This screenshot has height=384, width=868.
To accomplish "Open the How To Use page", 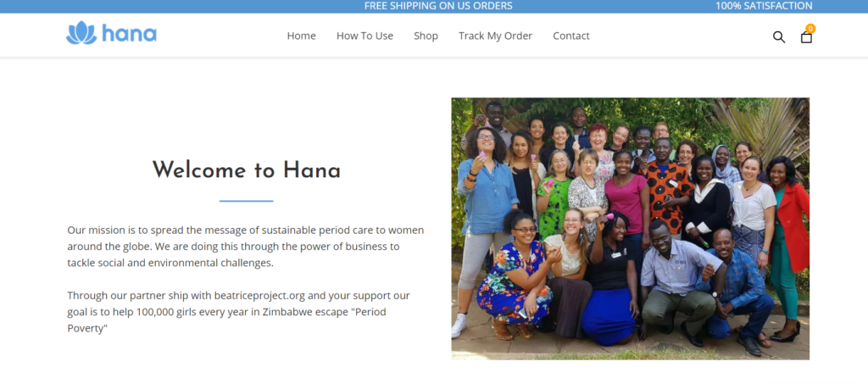I will [x=364, y=36].
